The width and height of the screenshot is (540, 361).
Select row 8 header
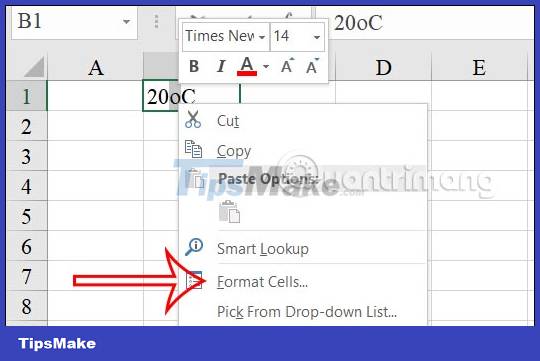point(27,306)
